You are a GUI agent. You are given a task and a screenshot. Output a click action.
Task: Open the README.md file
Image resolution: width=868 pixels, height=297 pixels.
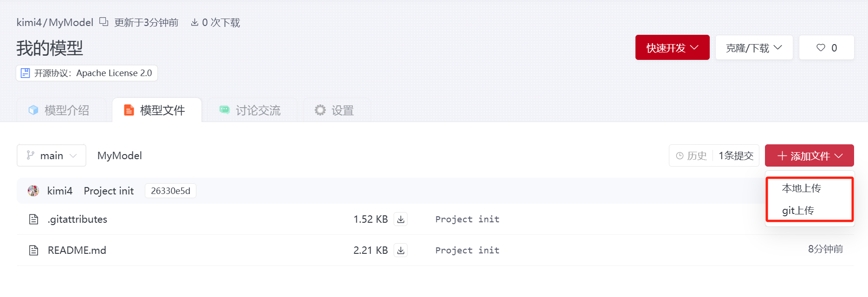tap(77, 250)
